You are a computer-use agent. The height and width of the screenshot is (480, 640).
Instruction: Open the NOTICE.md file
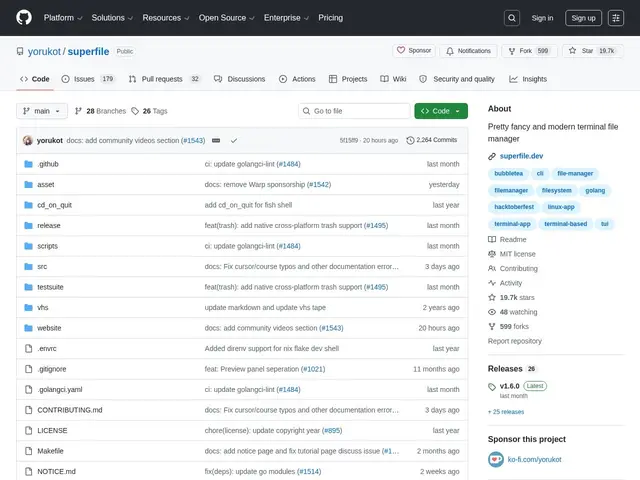tap(56, 471)
